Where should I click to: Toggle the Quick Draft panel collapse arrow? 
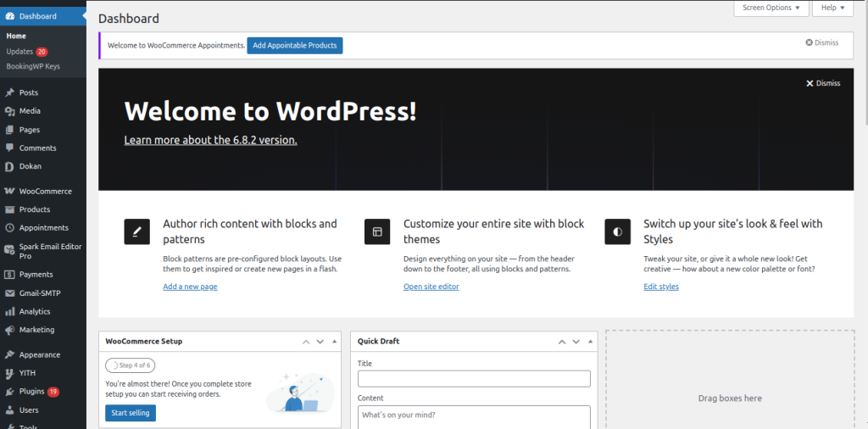589,342
